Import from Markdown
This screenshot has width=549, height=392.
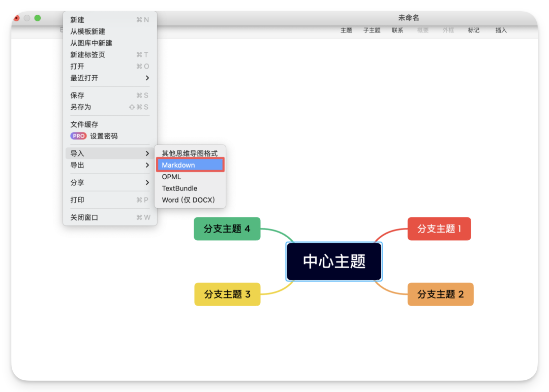click(x=190, y=165)
